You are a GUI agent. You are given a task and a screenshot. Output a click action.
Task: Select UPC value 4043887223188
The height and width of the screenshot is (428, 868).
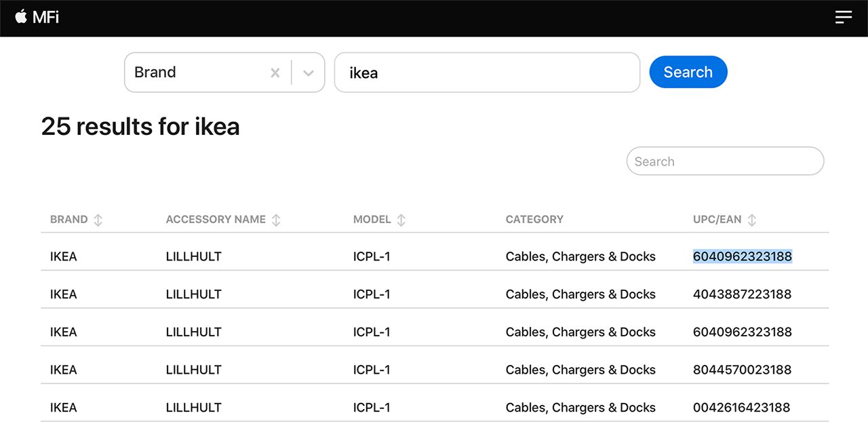(x=743, y=294)
